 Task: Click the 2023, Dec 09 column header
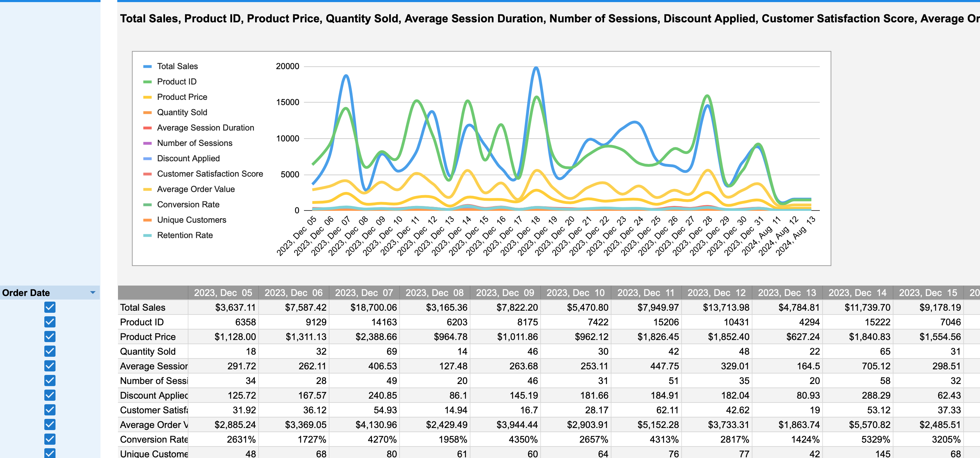505,293
